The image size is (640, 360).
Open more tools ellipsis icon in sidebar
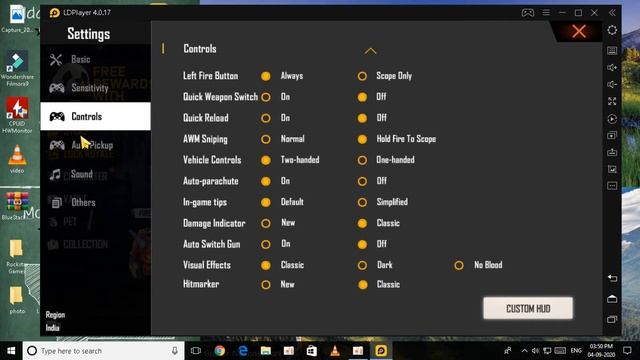click(612, 186)
